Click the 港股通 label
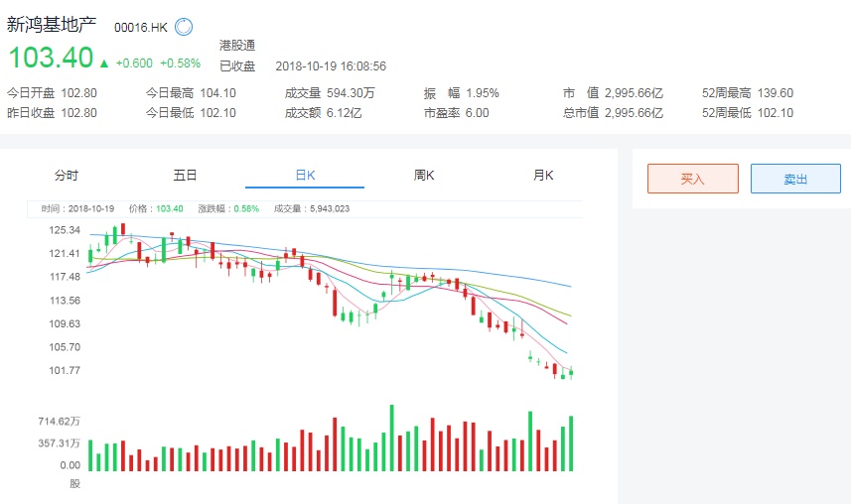The width and height of the screenshot is (851, 504). pyautogui.click(x=237, y=46)
